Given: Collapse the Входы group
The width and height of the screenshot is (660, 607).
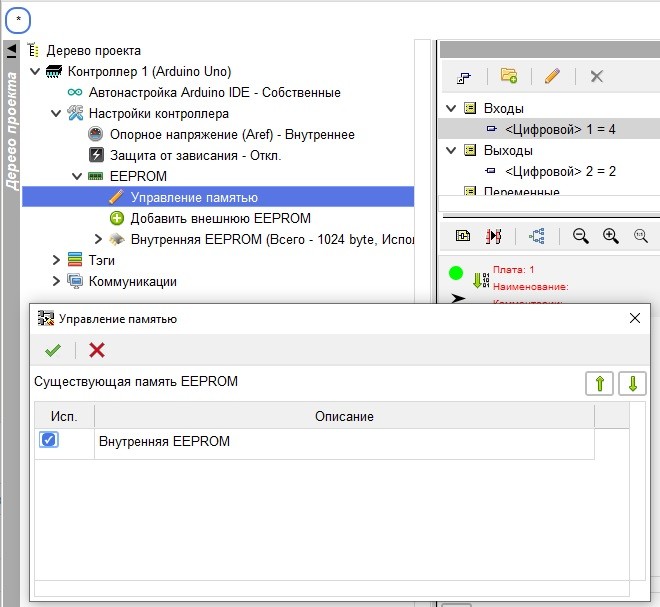Looking at the screenshot, I should tap(451, 108).
